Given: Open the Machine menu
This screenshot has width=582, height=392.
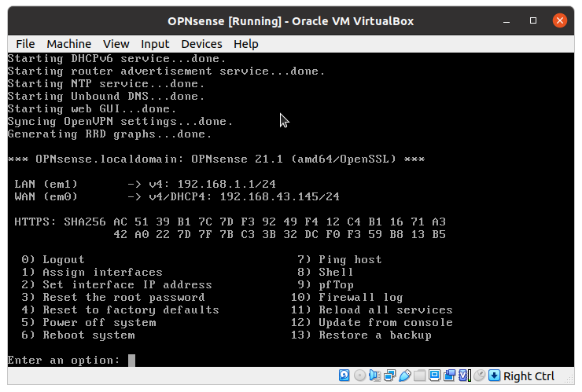Looking at the screenshot, I should point(68,44).
